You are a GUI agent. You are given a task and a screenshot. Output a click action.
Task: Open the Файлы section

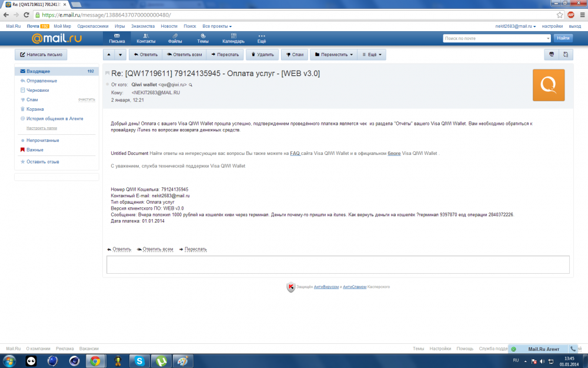click(x=175, y=38)
